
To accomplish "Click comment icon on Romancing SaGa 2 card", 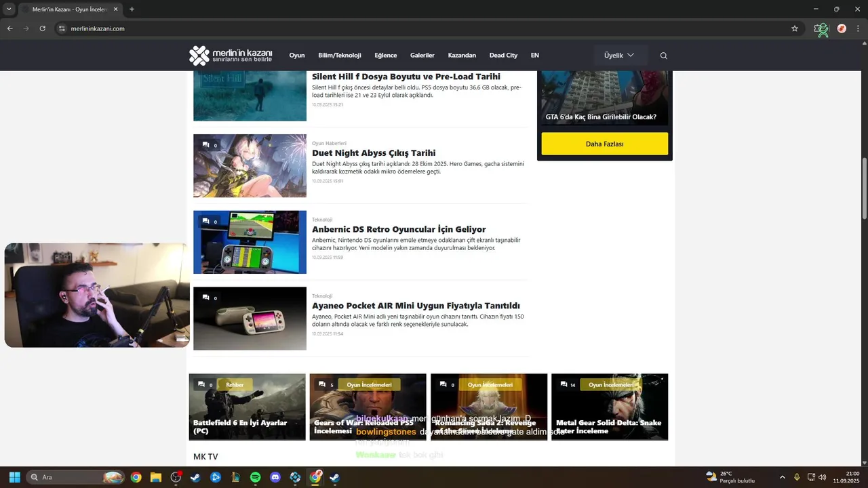I will click(x=442, y=384).
